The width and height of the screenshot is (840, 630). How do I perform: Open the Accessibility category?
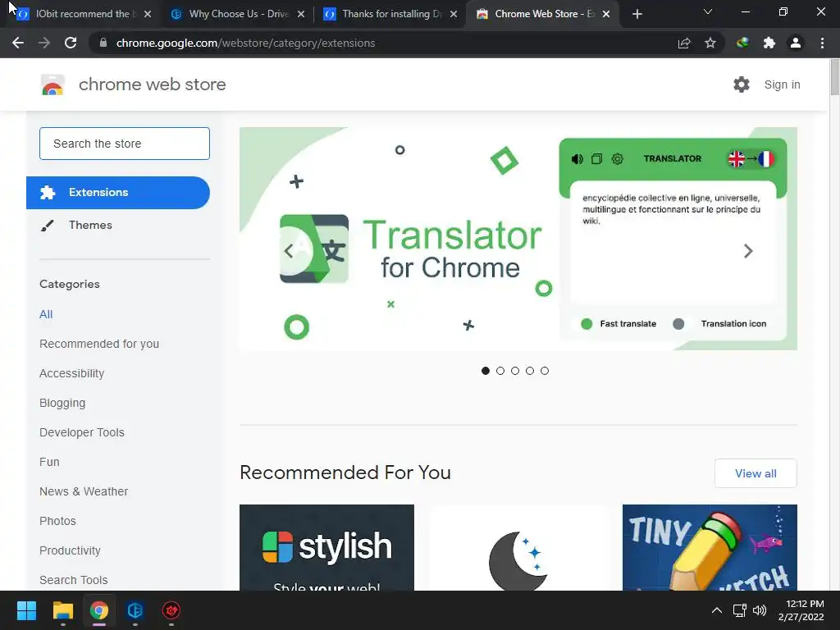(72, 373)
